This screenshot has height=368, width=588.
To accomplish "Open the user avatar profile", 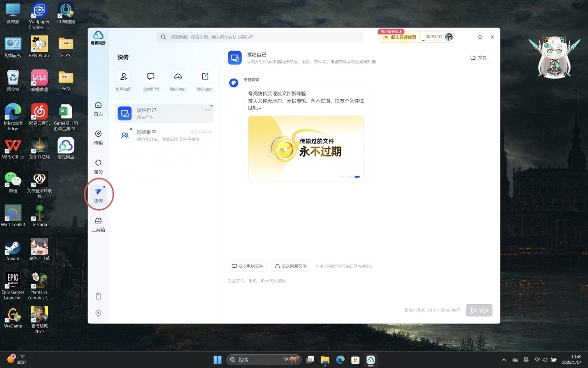I will pos(449,37).
